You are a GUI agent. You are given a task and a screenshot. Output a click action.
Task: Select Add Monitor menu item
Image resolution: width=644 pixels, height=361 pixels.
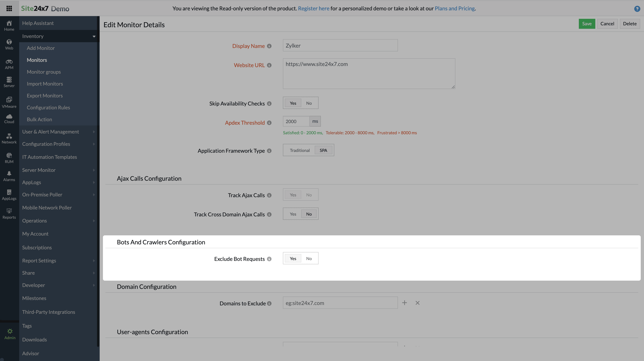click(x=41, y=48)
